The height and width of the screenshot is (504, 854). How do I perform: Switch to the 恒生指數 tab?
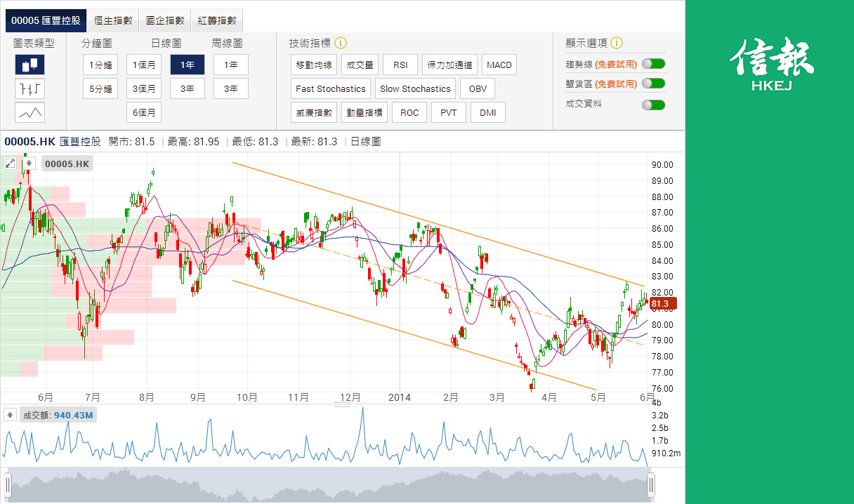(x=113, y=20)
